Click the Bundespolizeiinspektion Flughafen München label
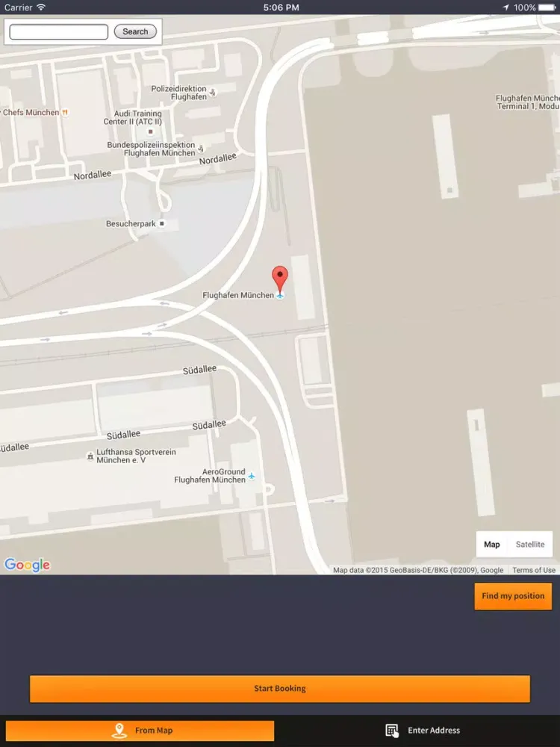560x747 pixels. click(x=152, y=149)
